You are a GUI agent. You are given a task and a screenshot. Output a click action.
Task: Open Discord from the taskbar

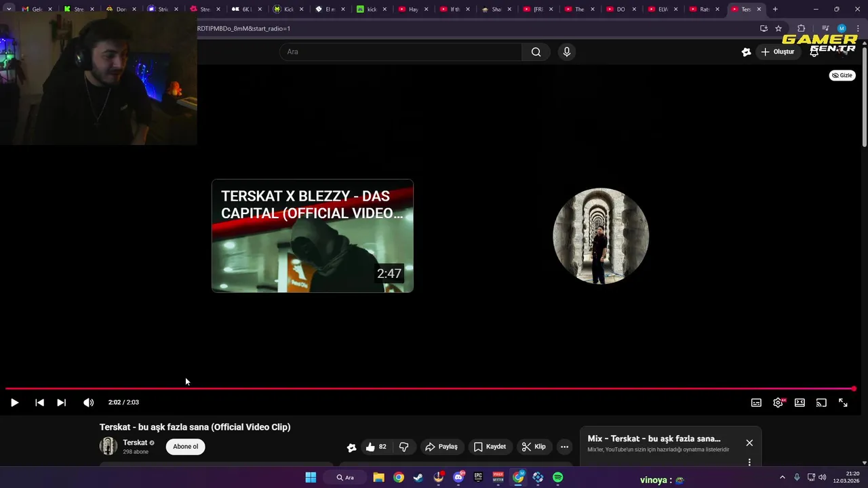point(458,478)
